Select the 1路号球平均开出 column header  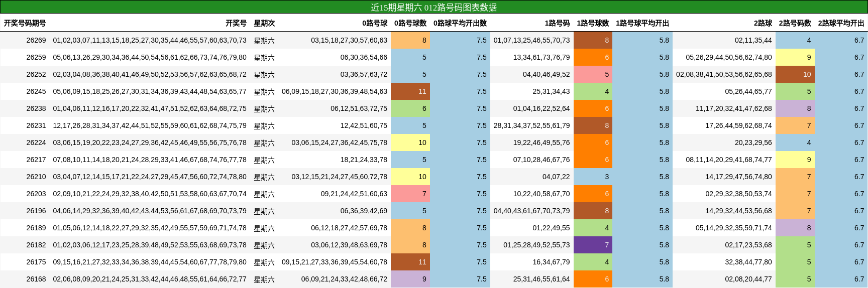click(642, 23)
